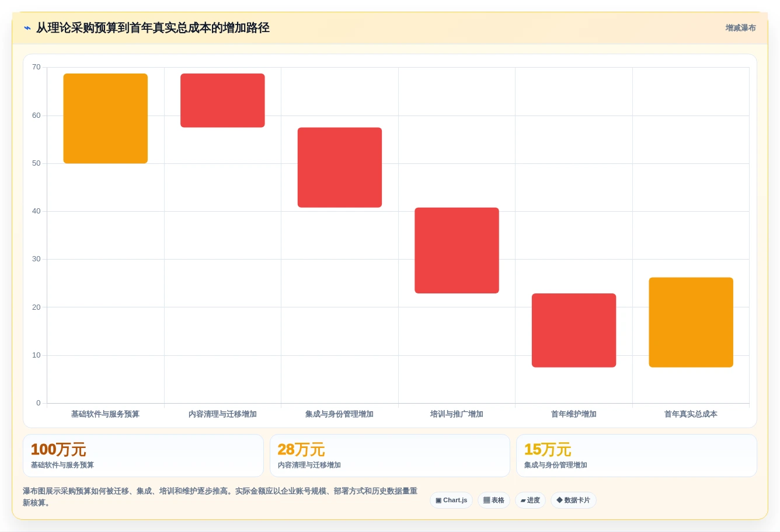Click x-axis label 培训与推广增加

tap(457, 414)
